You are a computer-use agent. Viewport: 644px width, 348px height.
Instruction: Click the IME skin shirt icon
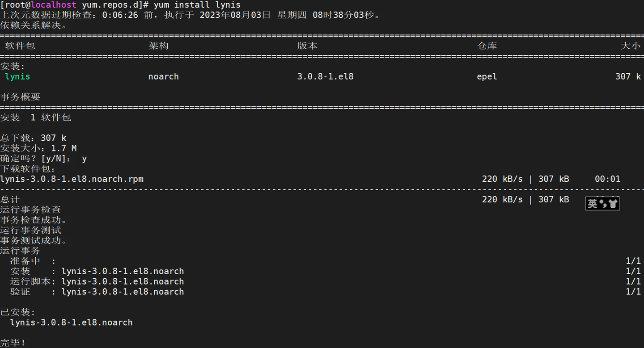(x=613, y=204)
